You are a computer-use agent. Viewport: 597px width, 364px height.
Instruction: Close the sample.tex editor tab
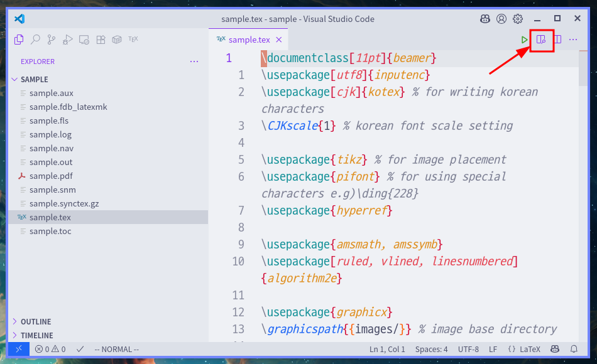(279, 40)
